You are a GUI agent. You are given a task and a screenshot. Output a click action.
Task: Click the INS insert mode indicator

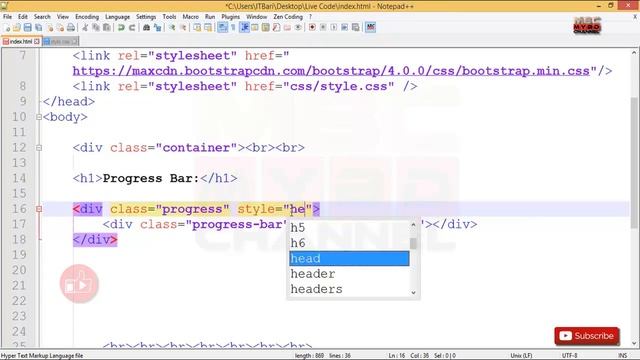[x=622, y=356]
